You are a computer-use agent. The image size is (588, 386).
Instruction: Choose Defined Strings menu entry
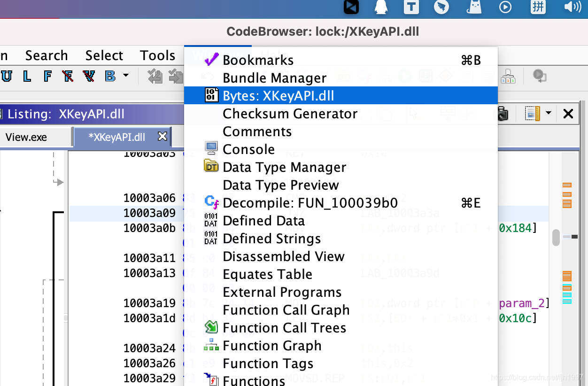pos(340,239)
